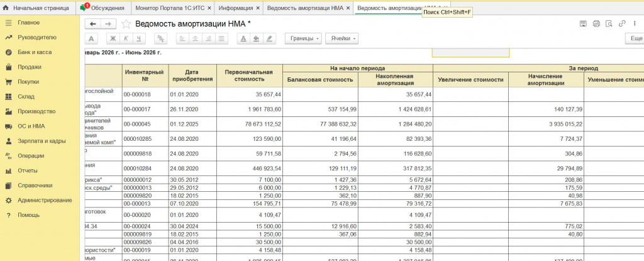This screenshot has width=644, height=261.
Task: Switch to Начальная страница tab
Action: tap(37, 8)
